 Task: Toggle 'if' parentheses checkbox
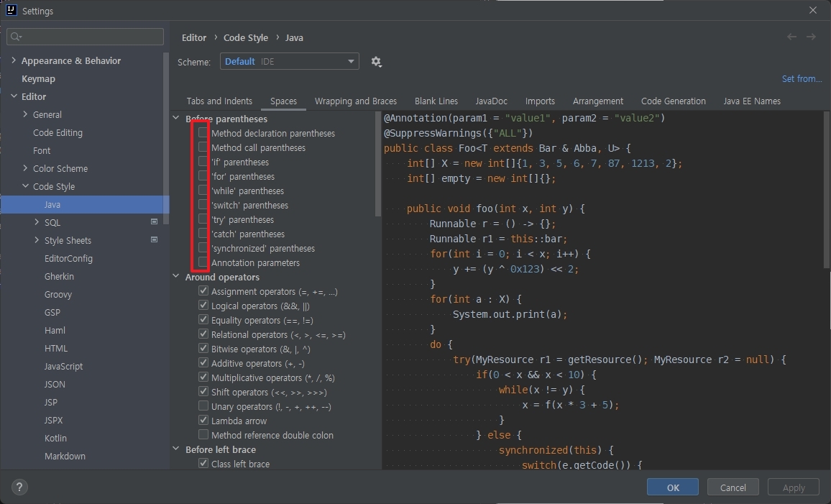[x=203, y=161]
